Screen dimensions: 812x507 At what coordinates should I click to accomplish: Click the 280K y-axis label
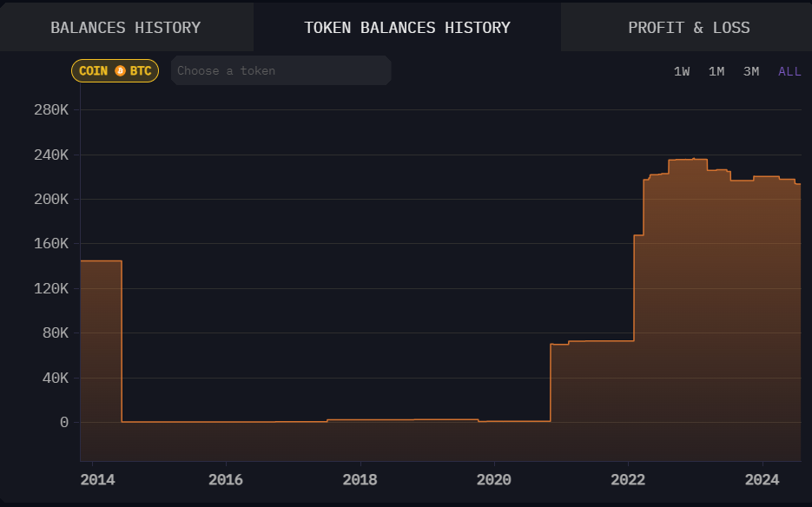(x=51, y=109)
